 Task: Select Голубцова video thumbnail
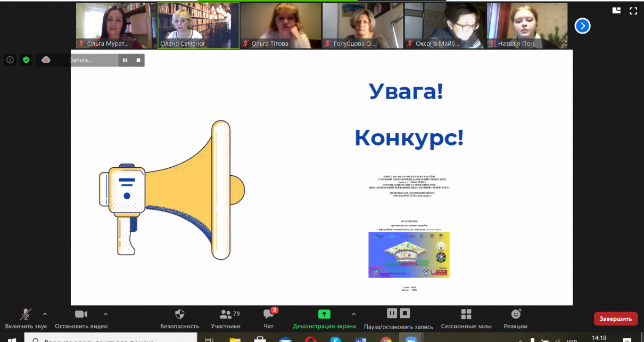[x=363, y=26]
